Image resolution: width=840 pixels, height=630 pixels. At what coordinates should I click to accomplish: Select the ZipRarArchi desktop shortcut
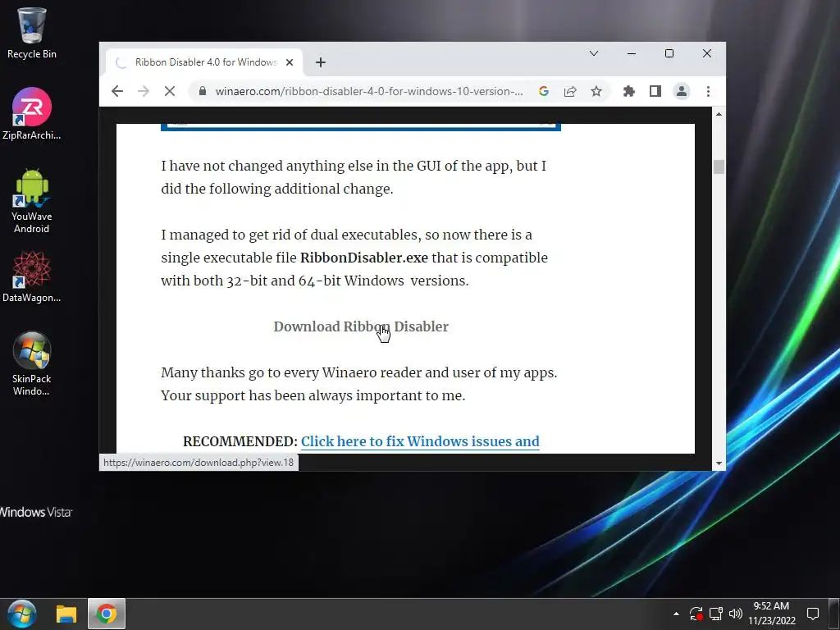pos(32,113)
